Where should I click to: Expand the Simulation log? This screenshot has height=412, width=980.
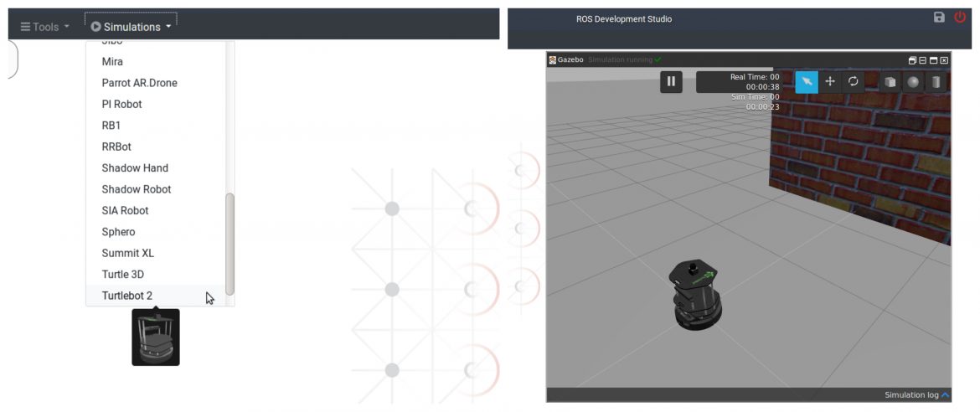pyautogui.click(x=916, y=395)
